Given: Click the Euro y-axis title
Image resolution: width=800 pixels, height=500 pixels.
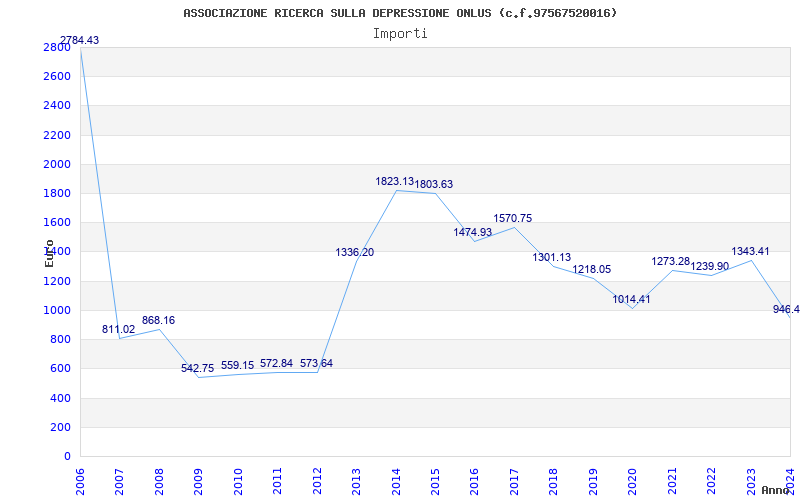Looking at the screenshot, I should point(49,254).
